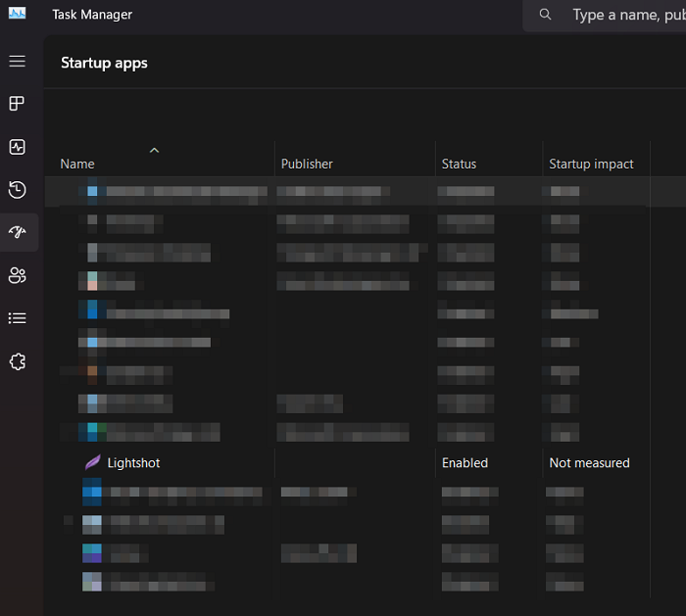Viewport: 686px width, 616px height.
Task: Open the Services puzzle-piece icon
Action: click(x=17, y=361)
